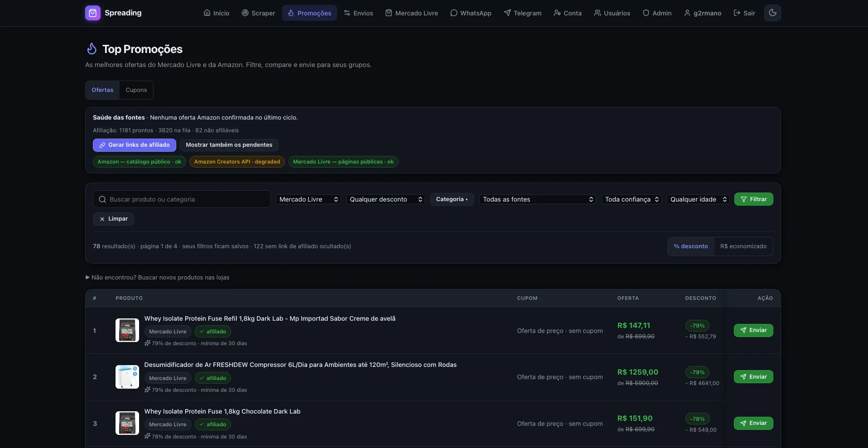Sort by % desconto

coord(691,246)
